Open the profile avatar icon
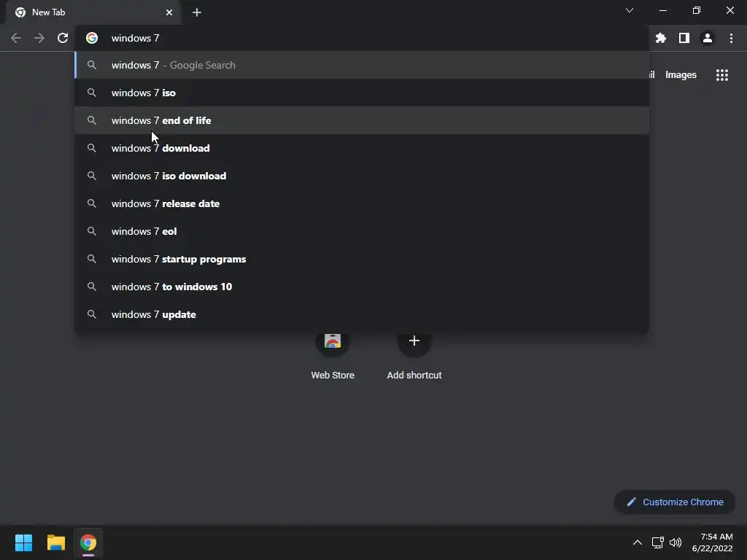This screenshot has height=560, width=747. click(x=707, y=38)
